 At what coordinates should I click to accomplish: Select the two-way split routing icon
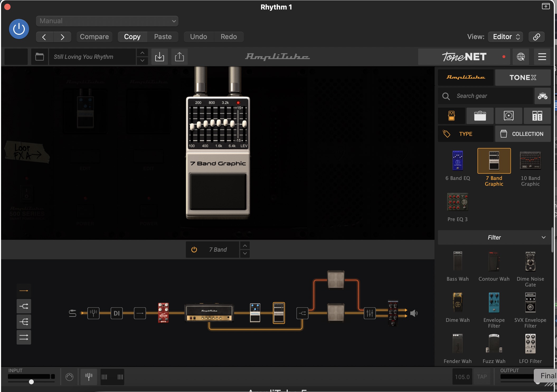click(24, 306)
